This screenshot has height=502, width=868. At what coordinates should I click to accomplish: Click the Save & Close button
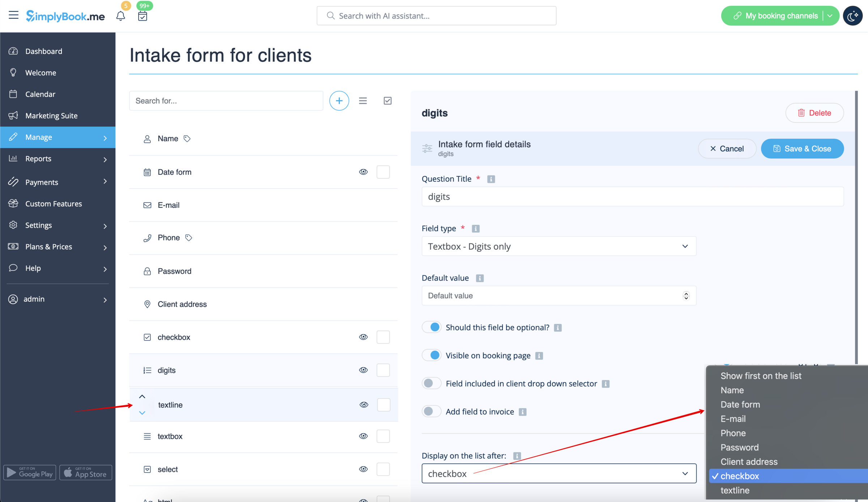(802, 148)
